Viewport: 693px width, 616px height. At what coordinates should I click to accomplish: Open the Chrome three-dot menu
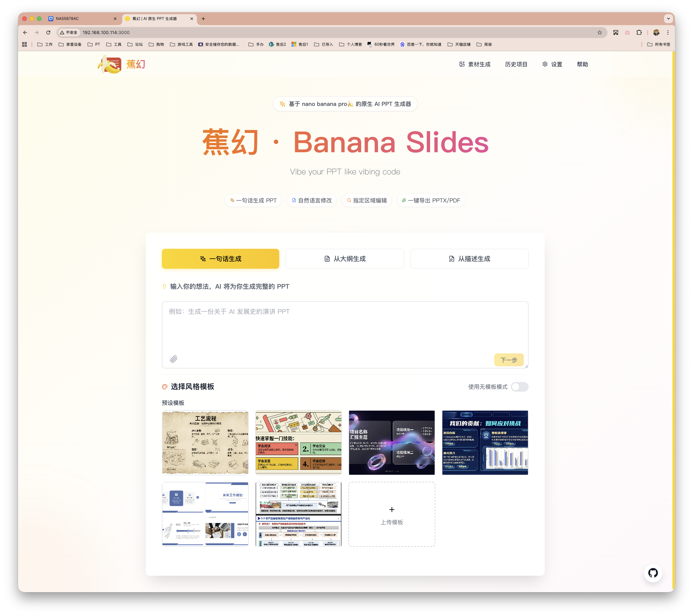coord(668,33)
